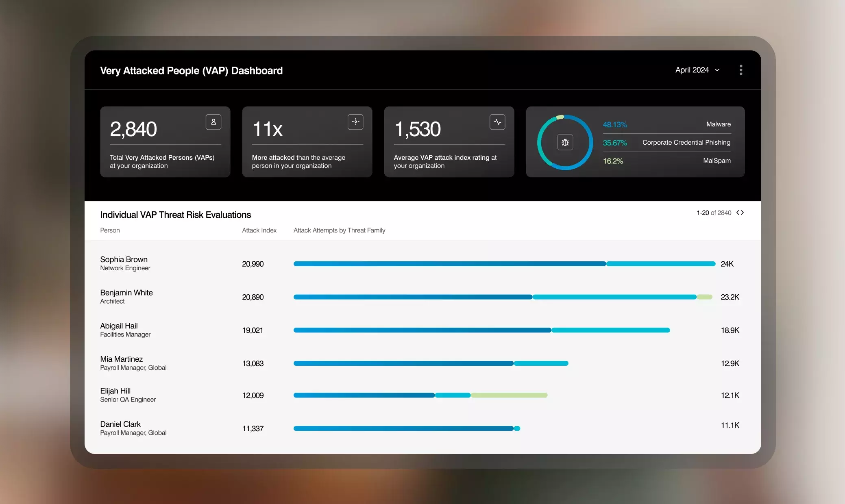Image resolution: width=845 pixels, height=504 pixels.
Task: Click the next page arrow
Action: click(743, 212)
